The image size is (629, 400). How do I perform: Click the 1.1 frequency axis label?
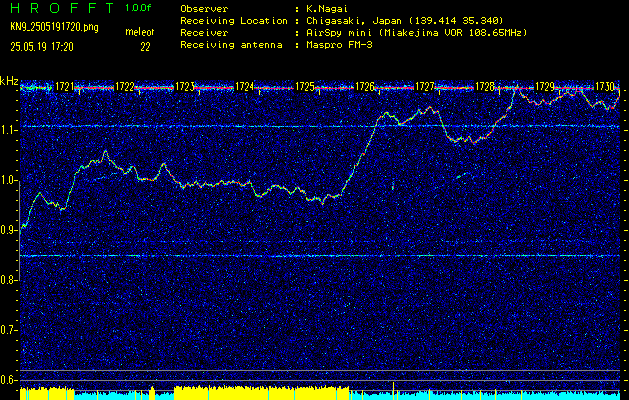tap(9, 130)
